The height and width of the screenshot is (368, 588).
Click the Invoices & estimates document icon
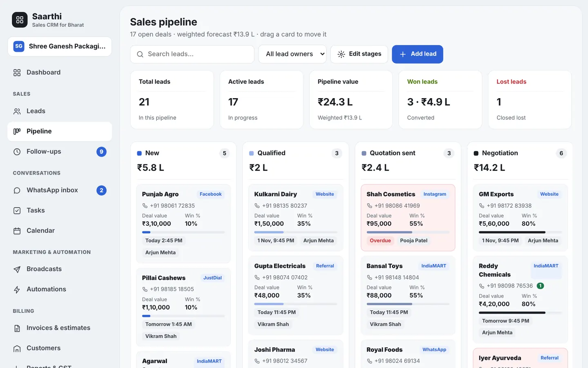point(17,328)
